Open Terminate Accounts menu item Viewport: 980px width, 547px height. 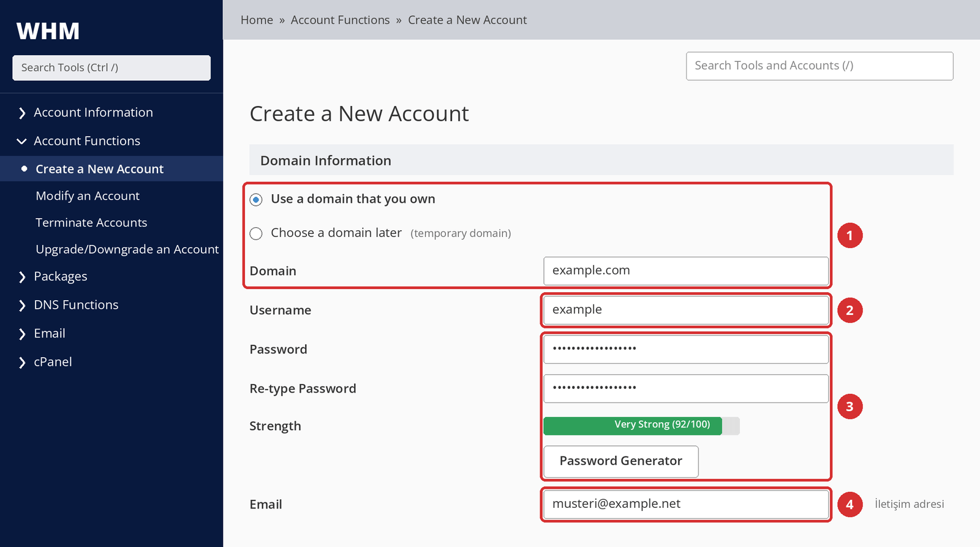pos(91,223)
